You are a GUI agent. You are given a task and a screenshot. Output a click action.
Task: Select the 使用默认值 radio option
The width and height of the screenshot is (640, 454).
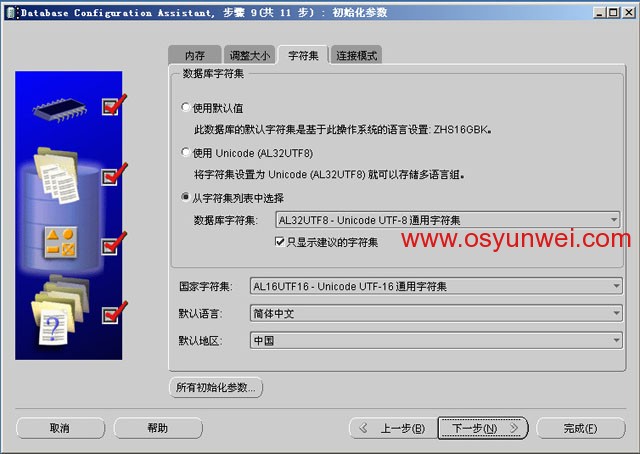click(185, 107)
